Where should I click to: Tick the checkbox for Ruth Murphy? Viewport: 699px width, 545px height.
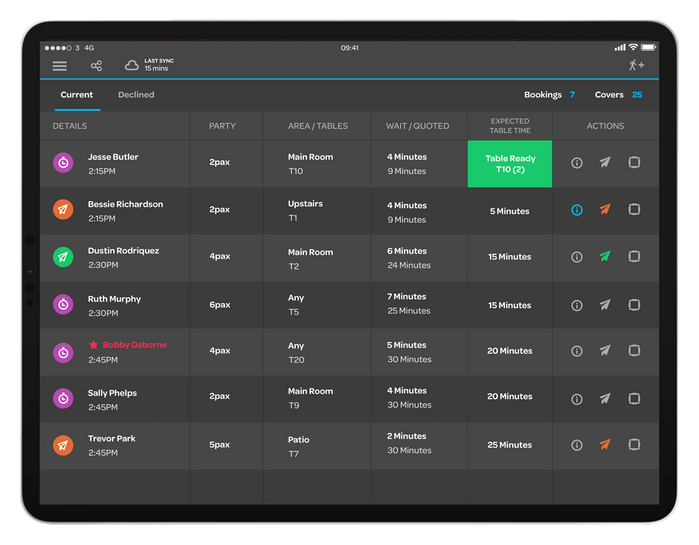634,305
